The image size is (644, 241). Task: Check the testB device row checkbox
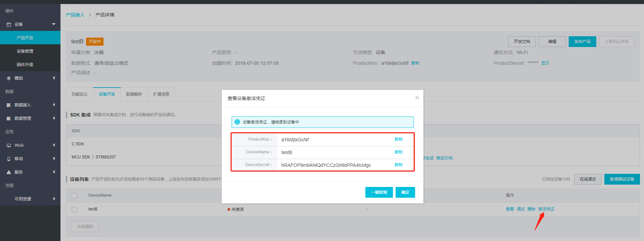pos(74,209)
